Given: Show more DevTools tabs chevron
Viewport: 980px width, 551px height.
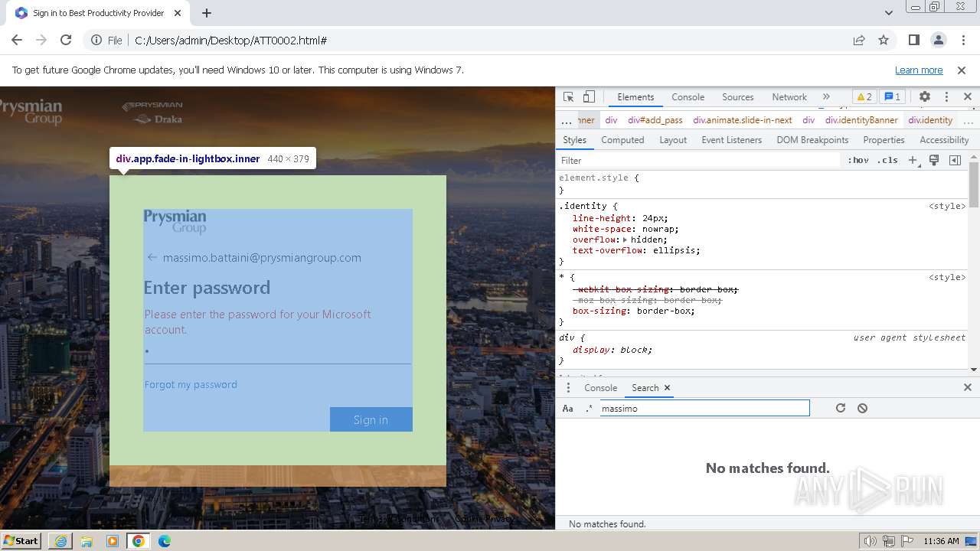Looking at the screenshot, I should pyautogui.click(x=826, y=97).
